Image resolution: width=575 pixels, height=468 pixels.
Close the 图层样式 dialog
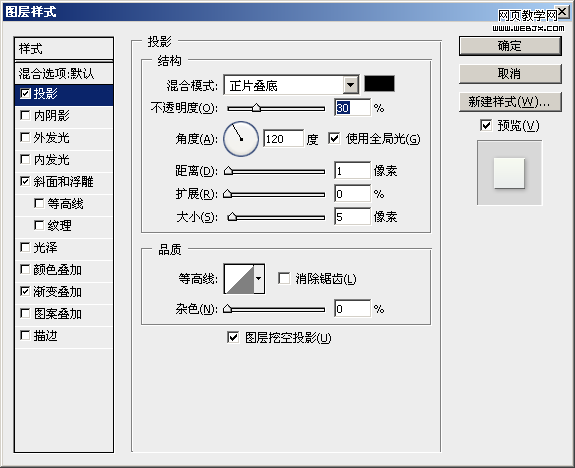563,12
